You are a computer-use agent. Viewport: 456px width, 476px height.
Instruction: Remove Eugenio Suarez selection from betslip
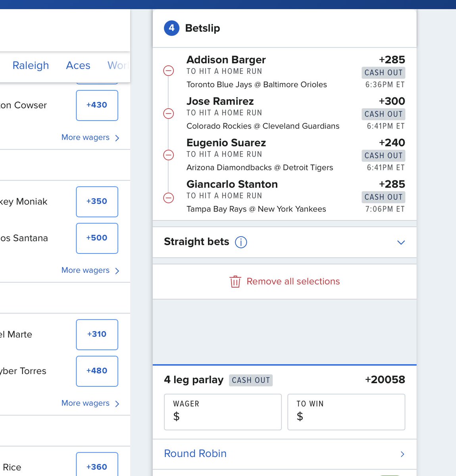point(169,155)
